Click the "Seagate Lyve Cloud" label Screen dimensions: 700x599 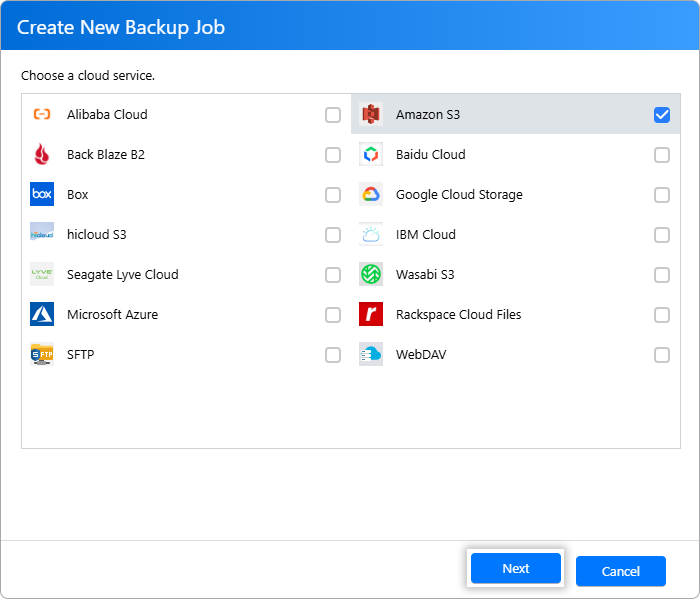click(x=123, y=275)
